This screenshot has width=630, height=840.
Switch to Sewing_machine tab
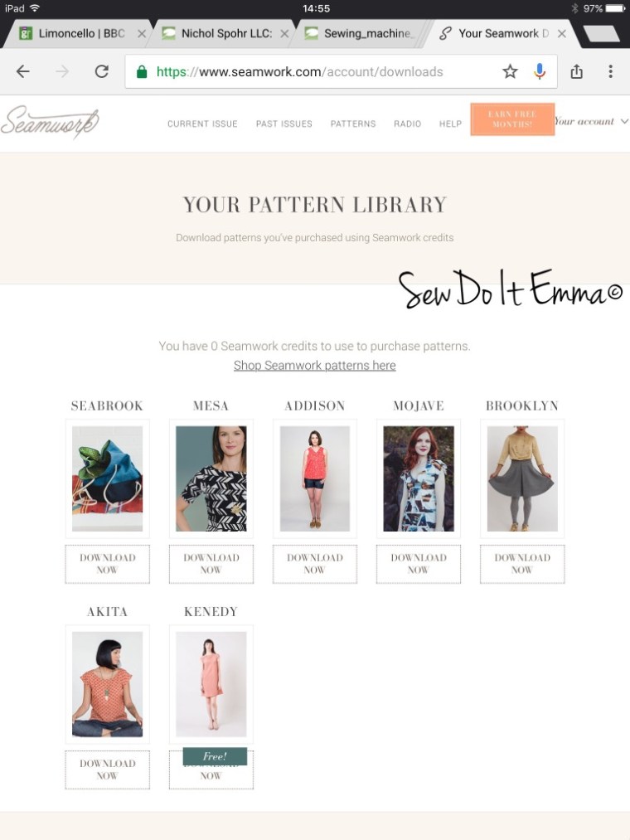pos(360,33)
